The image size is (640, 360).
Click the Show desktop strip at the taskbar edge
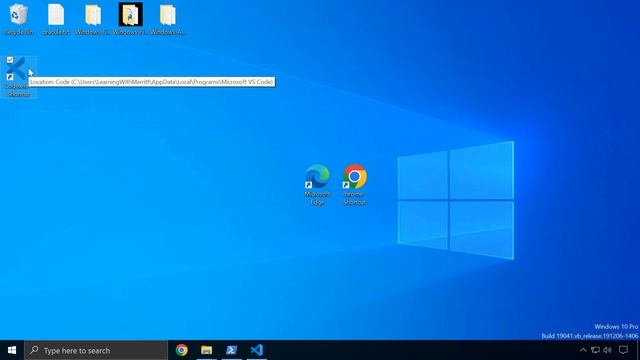pyautogui.click(x=638, y=350)
